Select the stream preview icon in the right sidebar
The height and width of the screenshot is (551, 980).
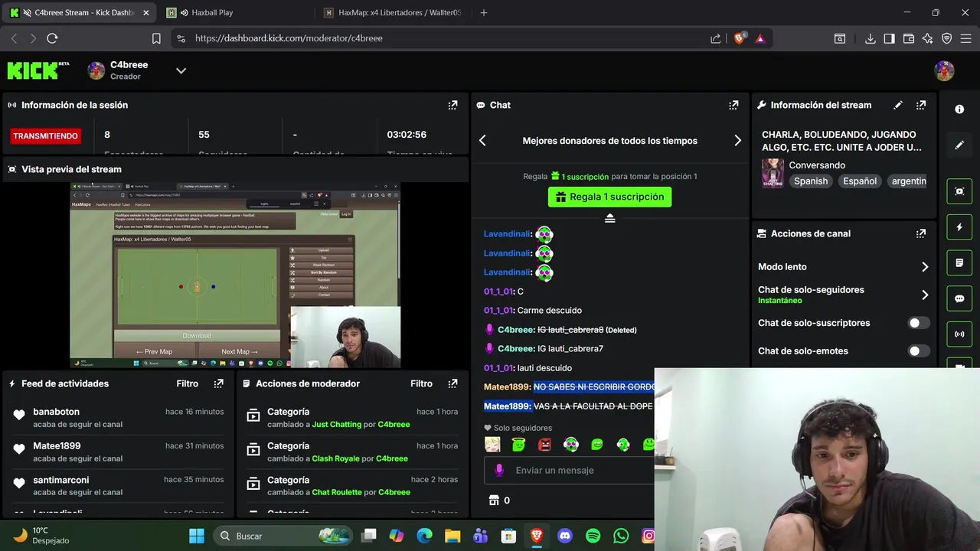959,191
